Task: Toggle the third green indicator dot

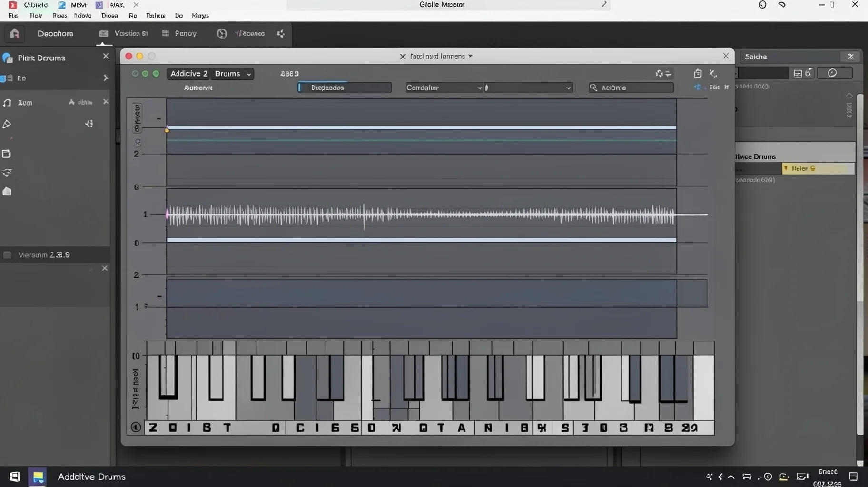Action: coord(156,74)
